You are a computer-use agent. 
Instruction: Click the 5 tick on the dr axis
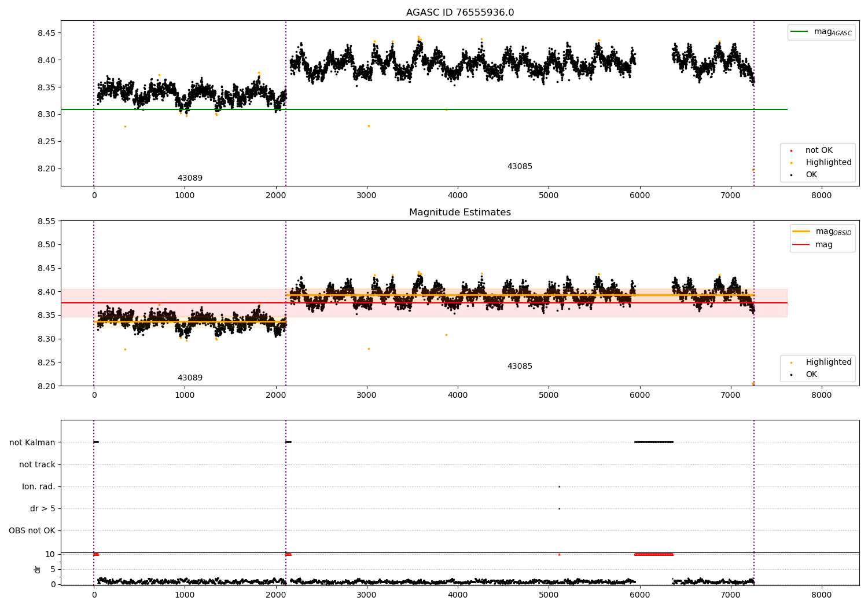click(53, 570)
